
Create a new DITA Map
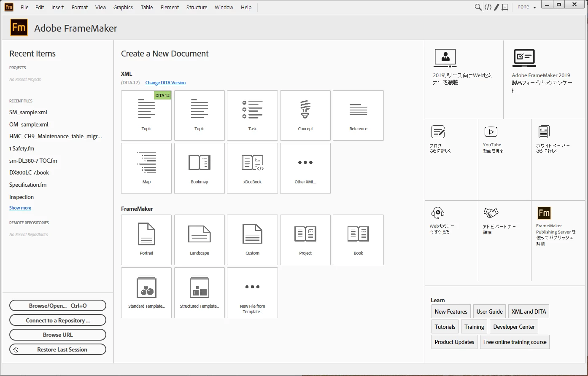tap(146, 168)
